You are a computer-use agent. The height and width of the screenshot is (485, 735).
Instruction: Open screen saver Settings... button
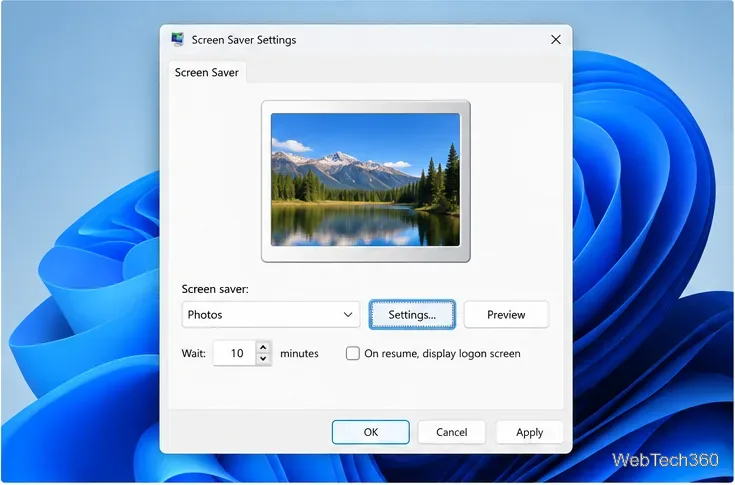pos(412,314)
